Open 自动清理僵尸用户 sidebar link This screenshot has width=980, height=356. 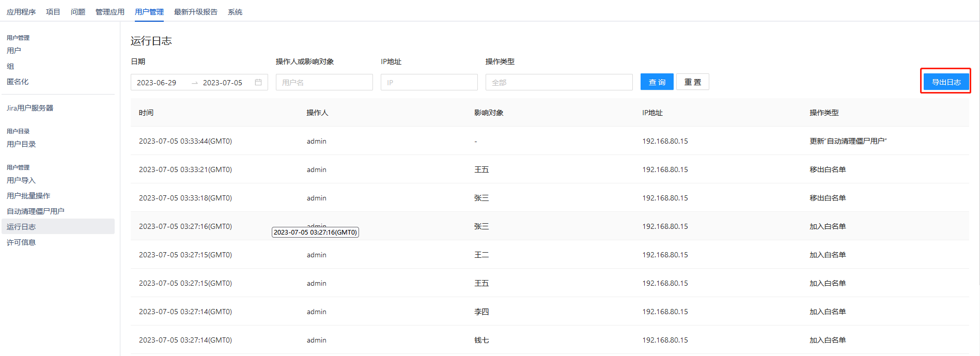(x=36, y=211)
